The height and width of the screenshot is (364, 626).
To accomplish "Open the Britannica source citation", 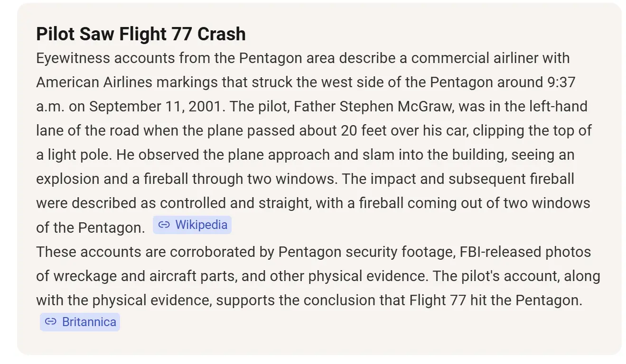I will [x=89, y=322].
